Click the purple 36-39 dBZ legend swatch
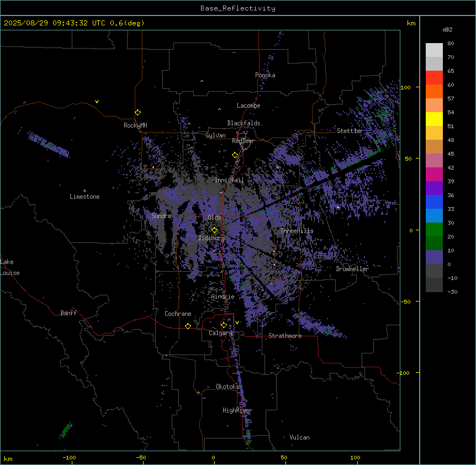 pos(434,188)
